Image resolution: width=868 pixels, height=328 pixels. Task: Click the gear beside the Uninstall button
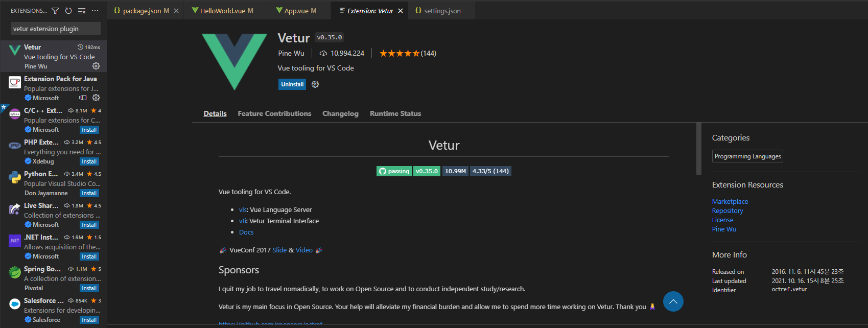tap(315, 84)
